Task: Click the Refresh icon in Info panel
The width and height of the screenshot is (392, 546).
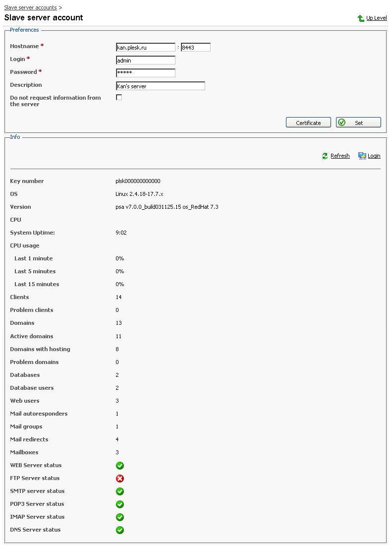Action: [325, 156]
